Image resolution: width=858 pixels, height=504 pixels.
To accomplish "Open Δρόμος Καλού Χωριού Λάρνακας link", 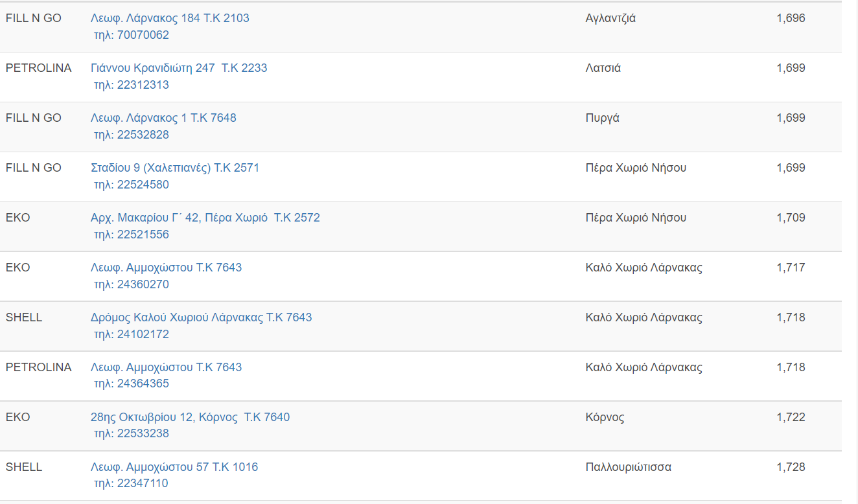I will point(201,317).
